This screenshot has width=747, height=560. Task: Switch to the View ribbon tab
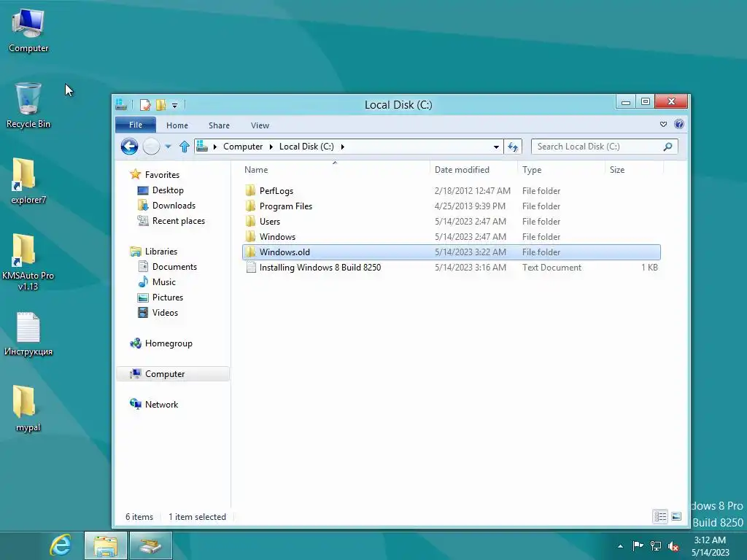pos(260,125)
